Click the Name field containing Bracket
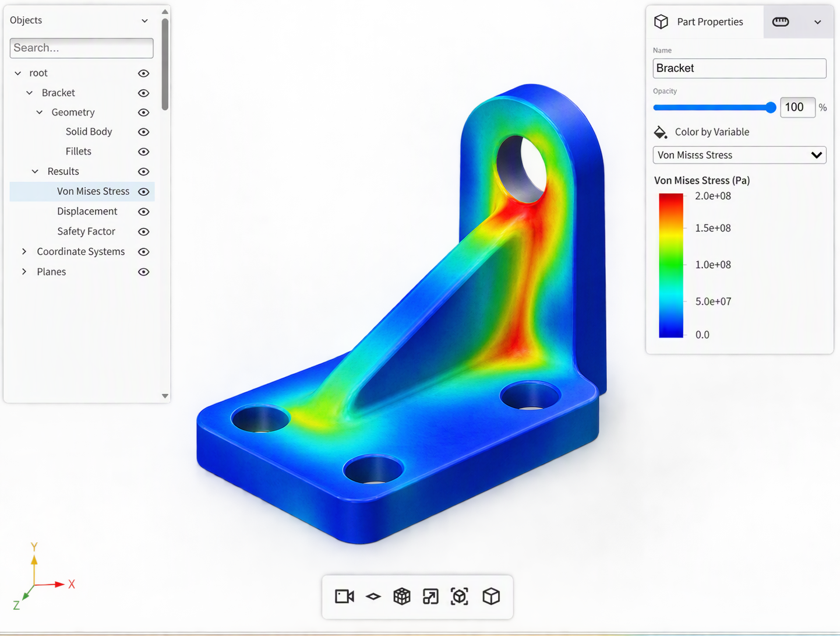 tap(740, 68)
